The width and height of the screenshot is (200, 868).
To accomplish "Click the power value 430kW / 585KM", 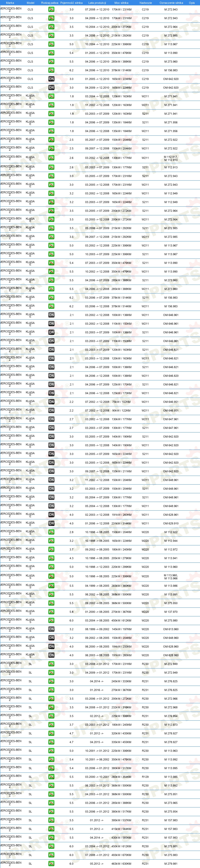I will [x=121, y=838].
